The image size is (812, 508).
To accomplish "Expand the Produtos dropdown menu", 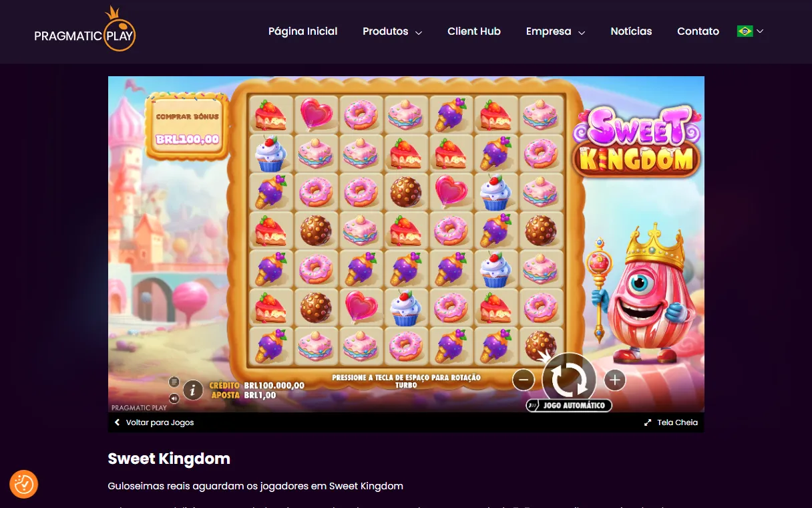I will pyautogui.click(x=392, y=31).
